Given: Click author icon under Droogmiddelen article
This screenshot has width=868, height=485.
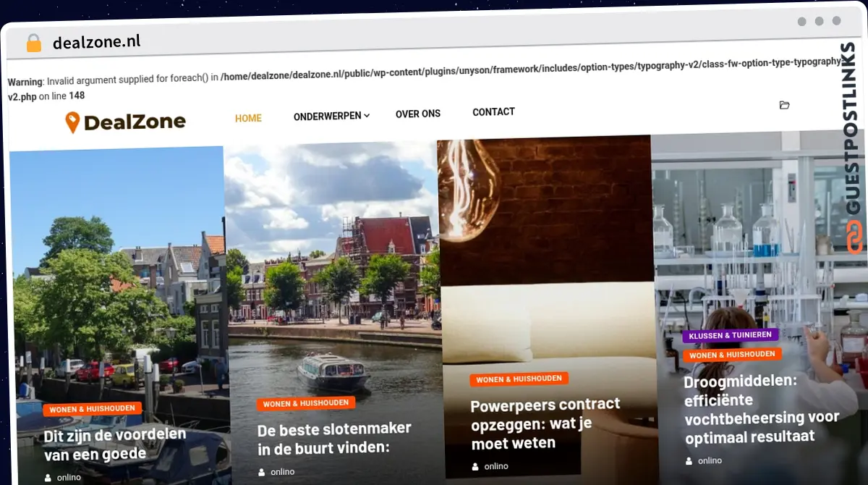Looking at the screenshot, I should click(x=689, y=460).
